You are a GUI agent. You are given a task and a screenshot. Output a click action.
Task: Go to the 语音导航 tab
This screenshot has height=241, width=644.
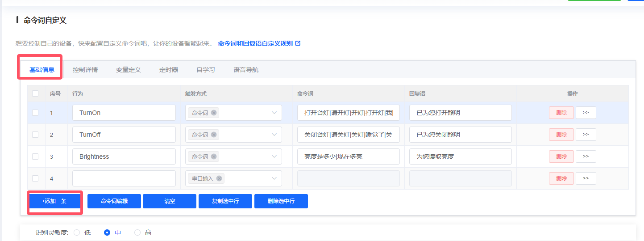(246, 70)
